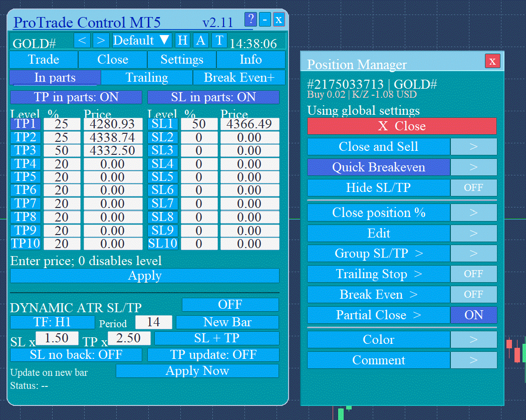
Task: Select the Trailing sub-tab
Action: pyautogui.click(x=147, y=78)
